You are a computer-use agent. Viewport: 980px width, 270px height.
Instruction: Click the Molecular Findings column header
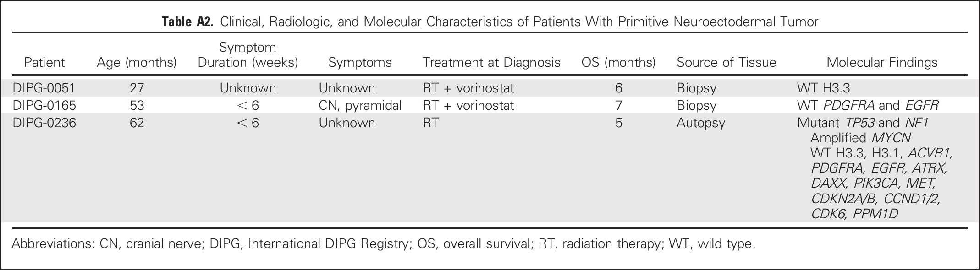click(x=882, y=63)
